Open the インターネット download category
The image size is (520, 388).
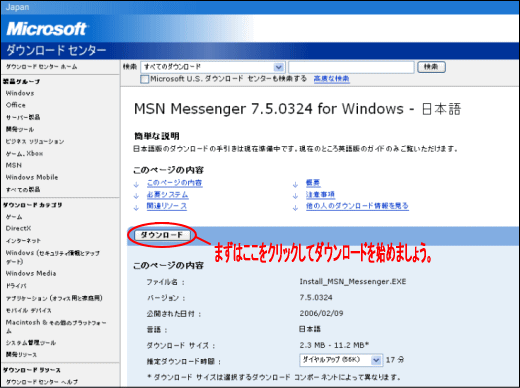23,240
